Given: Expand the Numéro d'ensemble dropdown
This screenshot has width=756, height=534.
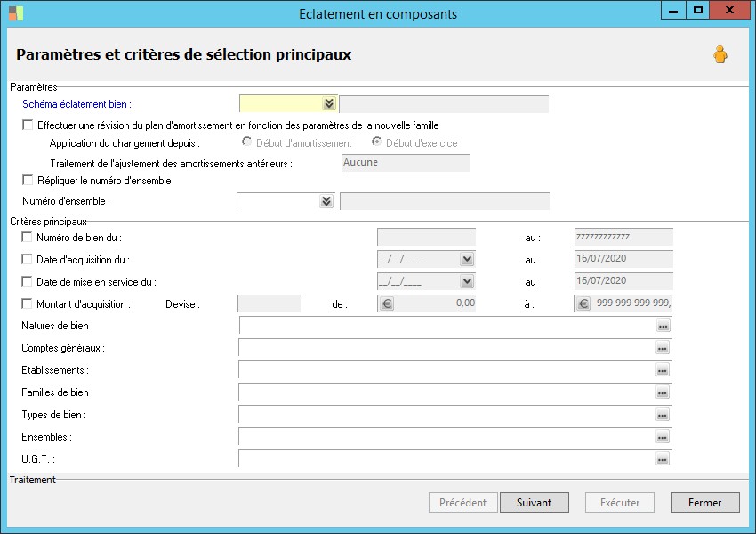Looking at the screenshot, I should coord(326,202).
